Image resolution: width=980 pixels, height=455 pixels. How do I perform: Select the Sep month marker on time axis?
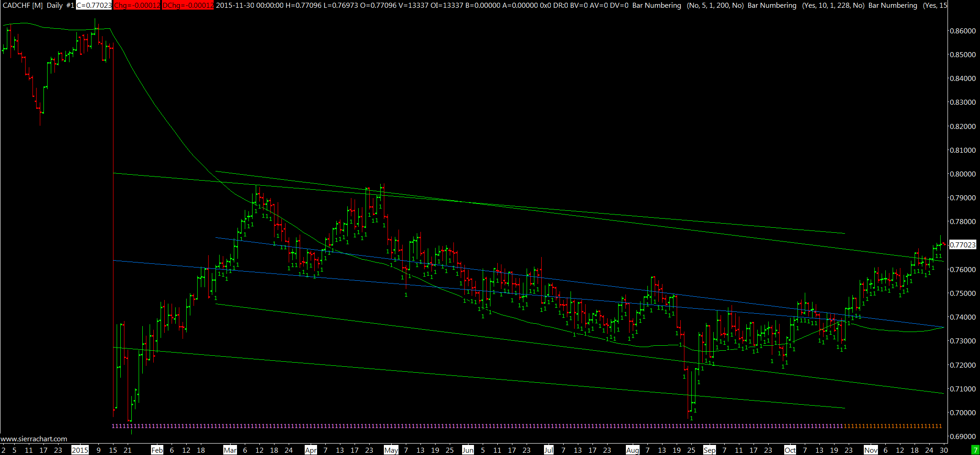tap(710, 450)
